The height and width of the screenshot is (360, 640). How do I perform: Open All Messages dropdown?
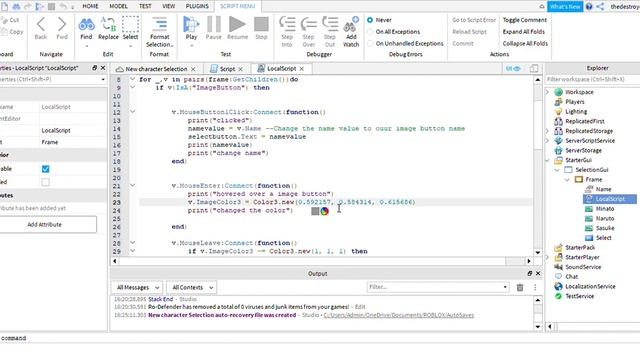(137, 287)
